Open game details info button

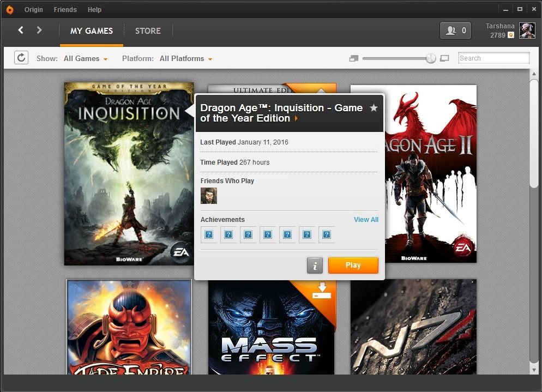(315, 266)
